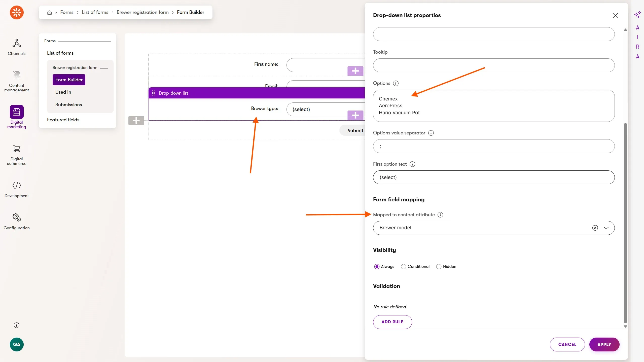This screenshot has height=362, width=644.
Task: Select the Always visibility radio
Action: pyautogui.click(x=377, y=267)
